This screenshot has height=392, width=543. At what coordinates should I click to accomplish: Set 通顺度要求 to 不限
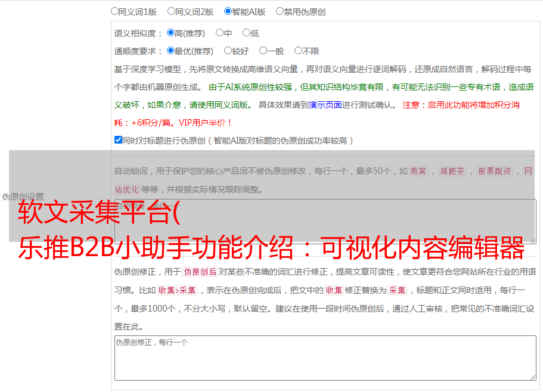(x=298, y=51)
